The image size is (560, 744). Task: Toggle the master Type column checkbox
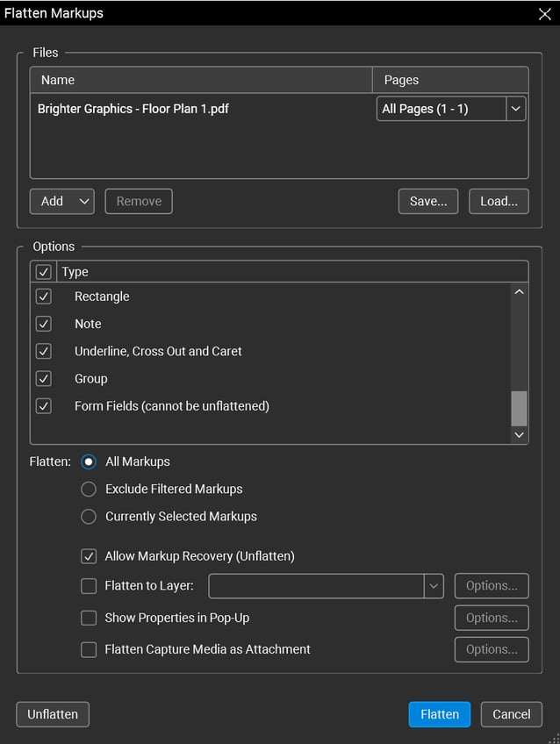(43, 271)
